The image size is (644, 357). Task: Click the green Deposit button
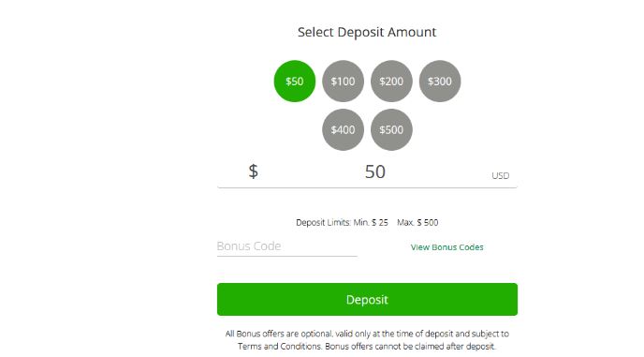click(367, 300)
